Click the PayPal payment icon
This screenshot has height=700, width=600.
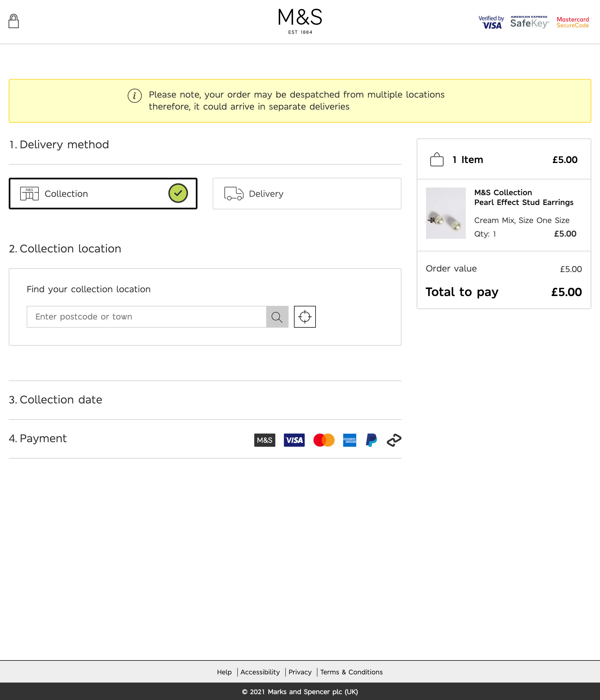click(371, 440)
